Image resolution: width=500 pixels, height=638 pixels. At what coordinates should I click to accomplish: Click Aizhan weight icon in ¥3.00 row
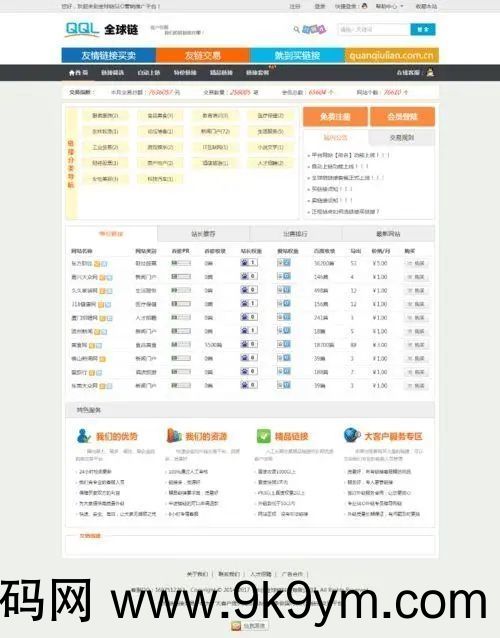284,344
